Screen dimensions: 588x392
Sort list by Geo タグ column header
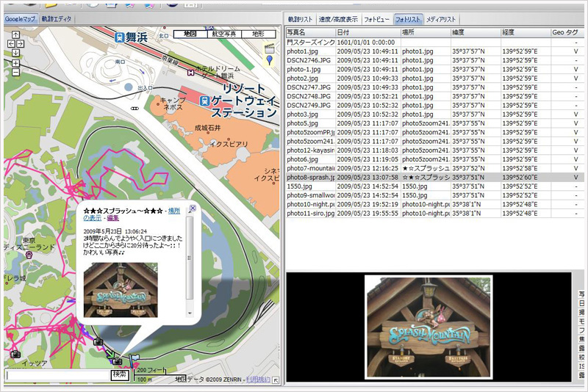pos(567,32)
